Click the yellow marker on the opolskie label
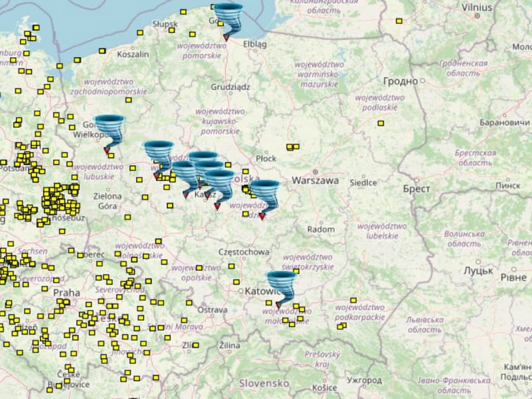 click(199, 268)
